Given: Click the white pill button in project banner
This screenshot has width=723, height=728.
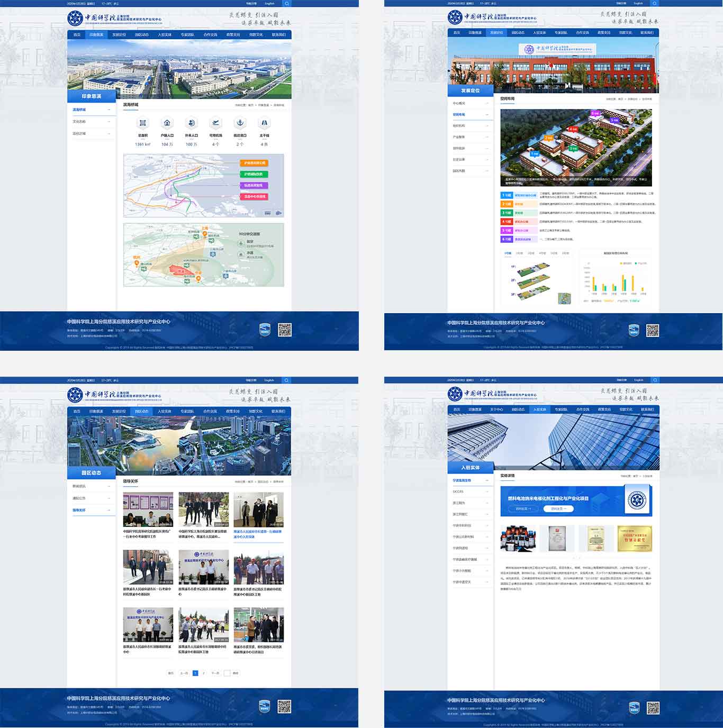Looking at the screenshot, I should (558, 509).
